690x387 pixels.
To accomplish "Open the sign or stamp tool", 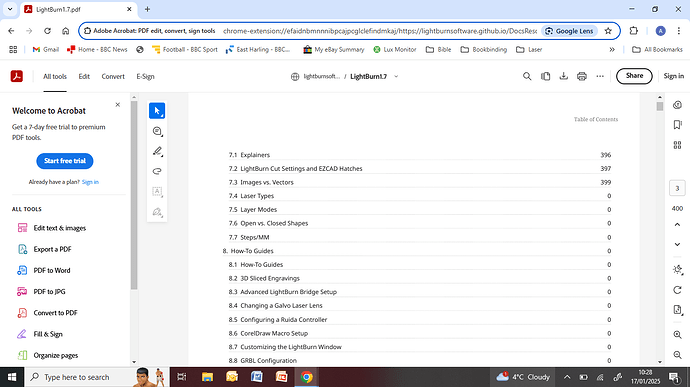I will [157, 212].
